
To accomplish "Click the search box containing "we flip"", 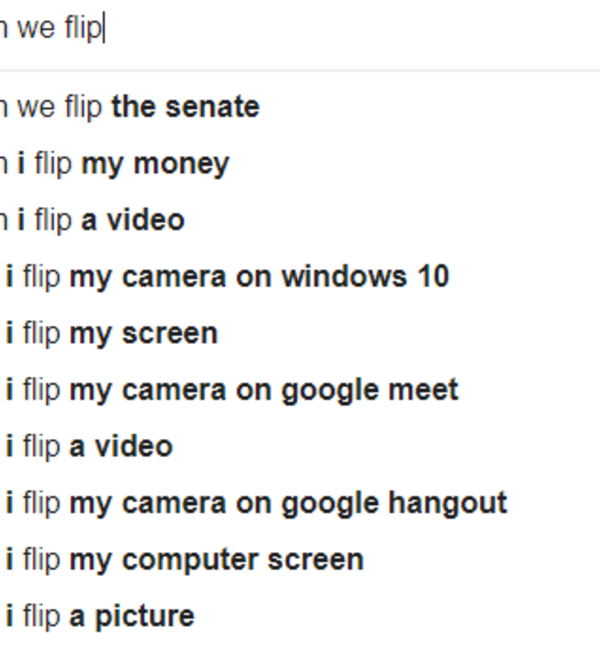I will tap(300, 28).
